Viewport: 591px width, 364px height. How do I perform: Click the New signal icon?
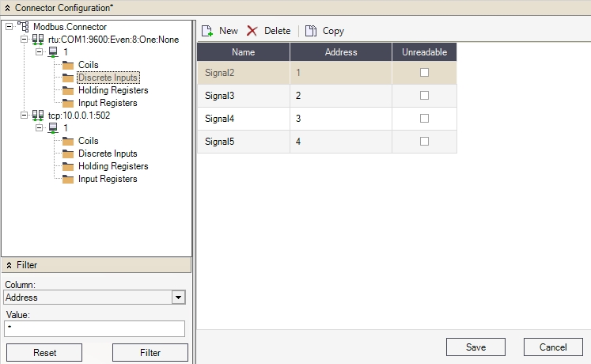207,31
